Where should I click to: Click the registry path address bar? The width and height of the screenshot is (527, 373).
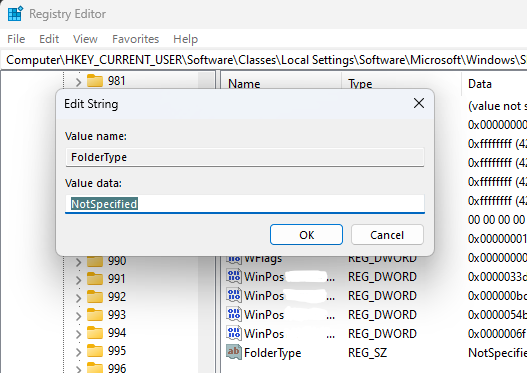coord(264,60)
